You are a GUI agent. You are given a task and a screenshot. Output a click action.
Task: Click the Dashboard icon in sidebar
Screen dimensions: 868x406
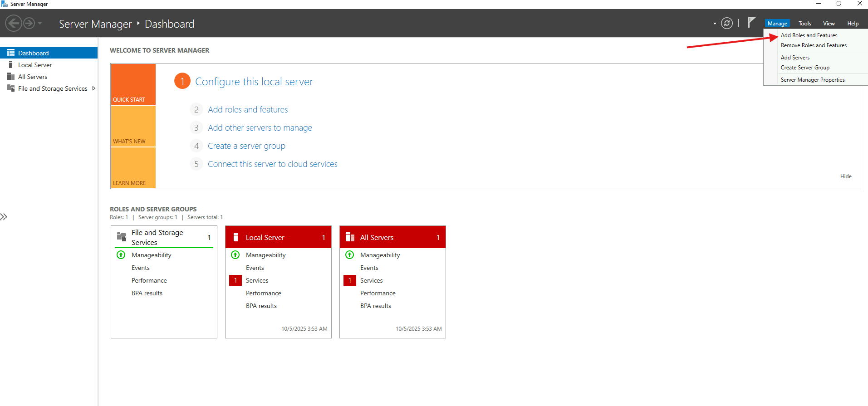coord(11,53)
